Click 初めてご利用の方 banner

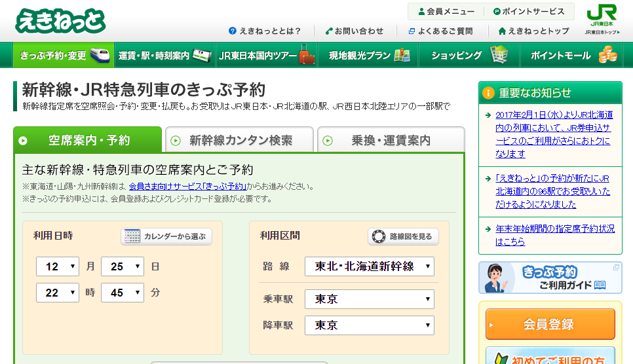(550, 355)
